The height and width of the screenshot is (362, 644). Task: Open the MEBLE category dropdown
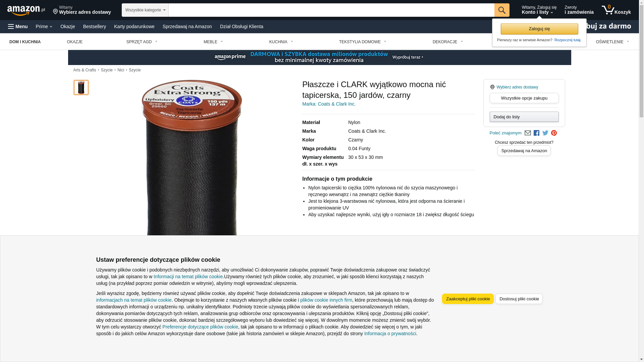pos(213,42)
